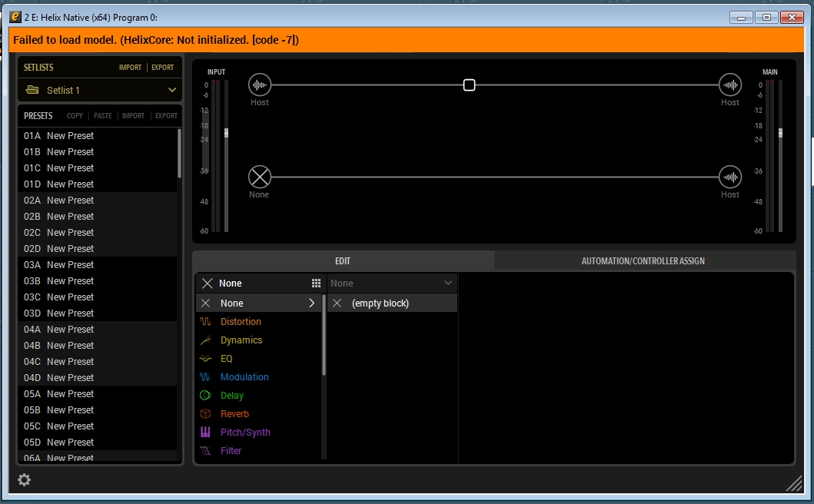Switch to AUTOMATION/CONTROLLER ASSIGN tab
Image resolution: width=814 pixels, height=504 pixels.
[643, 261]
